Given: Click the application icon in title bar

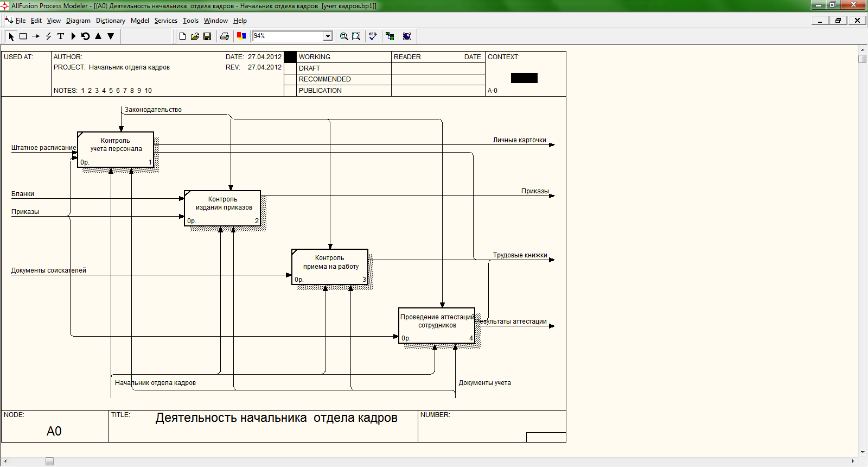Looking at the screenshot, I should pos(5,5).
